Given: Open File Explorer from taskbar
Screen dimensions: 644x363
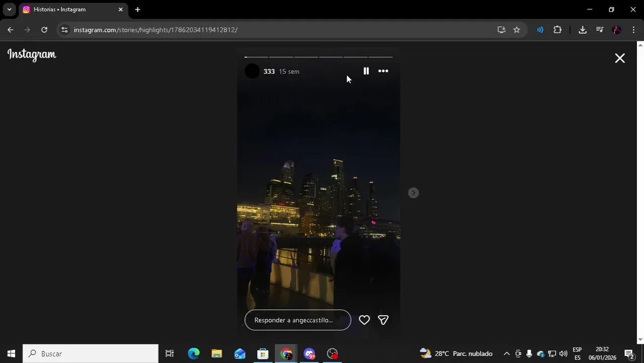Looking at the screenshot, I should click(217, 354).
